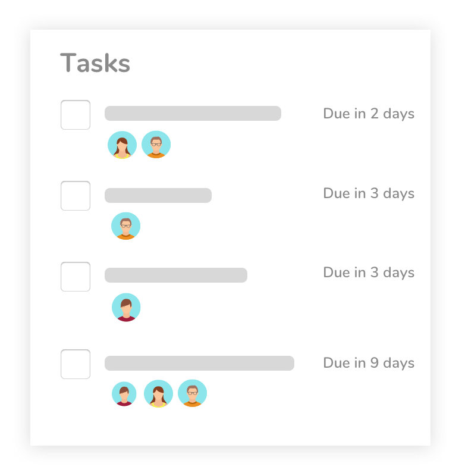Check the checkbox for the first task
This screenshot has height=476, width=462.
(76, 115)
